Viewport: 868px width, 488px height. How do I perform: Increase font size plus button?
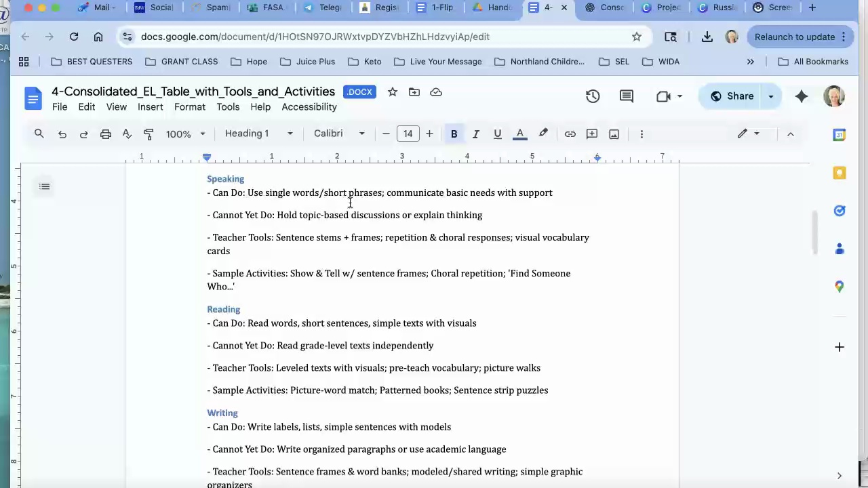[x=429, y=134]
